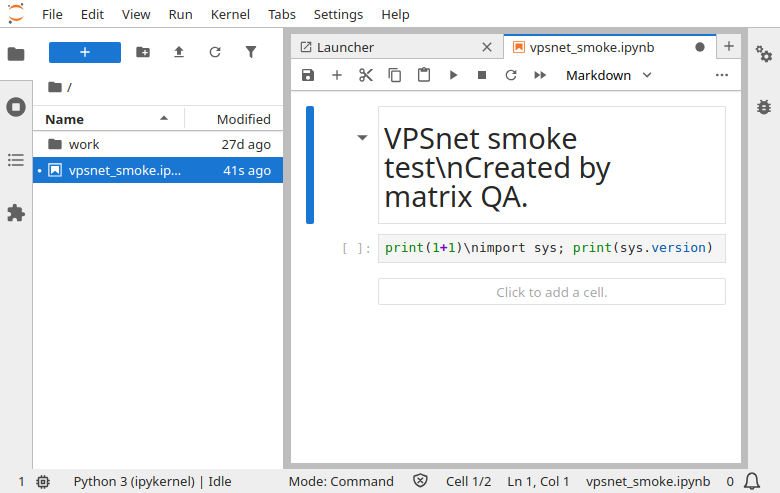
Task: Close the Launcher tab
Action: [487, 47]
